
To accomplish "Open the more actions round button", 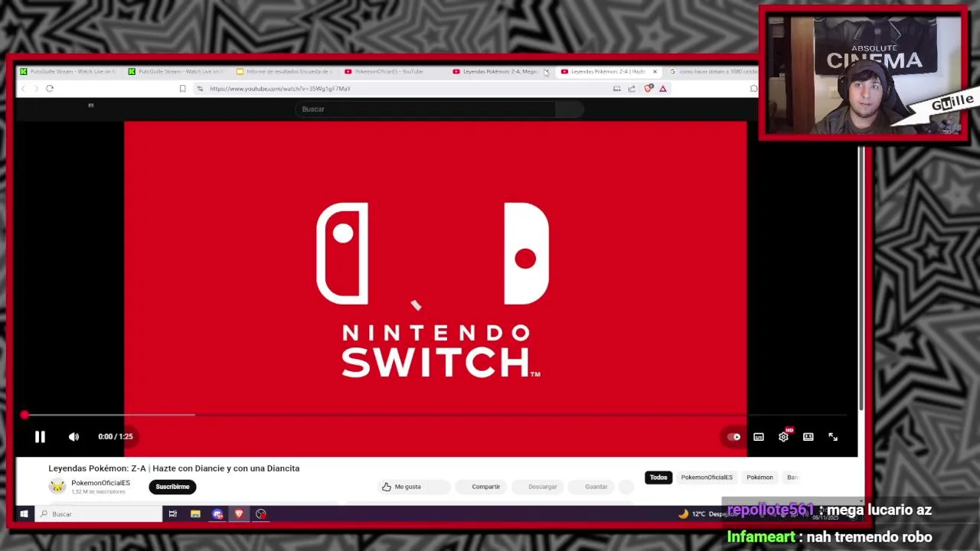I will 626,487.
